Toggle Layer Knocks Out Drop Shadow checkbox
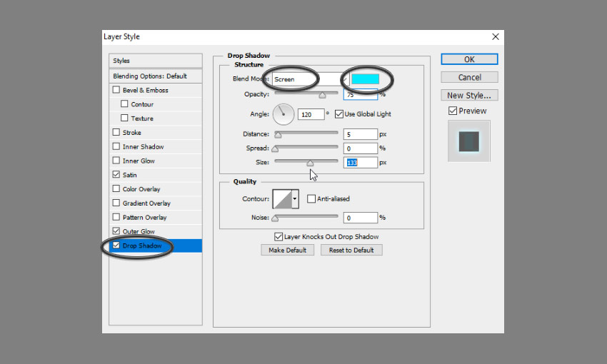Screen dimensions: 607x364 [279, 237]
